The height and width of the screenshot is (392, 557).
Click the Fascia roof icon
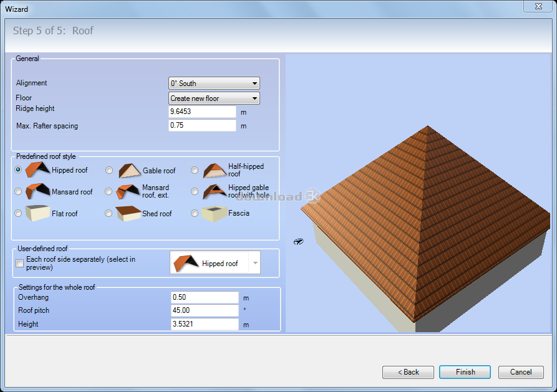coord(214,213)
